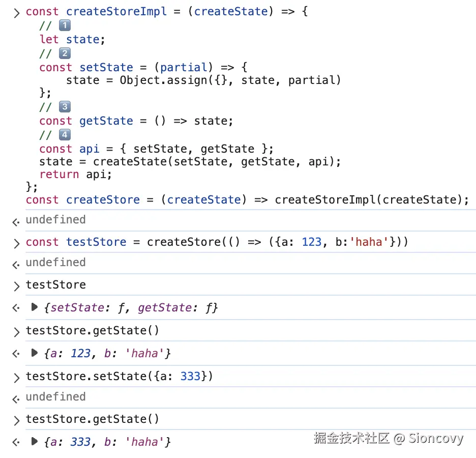Expand the {a: 123, b: 'haha'} result
The width and height of the screenshot is (476, 458).
tap(35, 353)
